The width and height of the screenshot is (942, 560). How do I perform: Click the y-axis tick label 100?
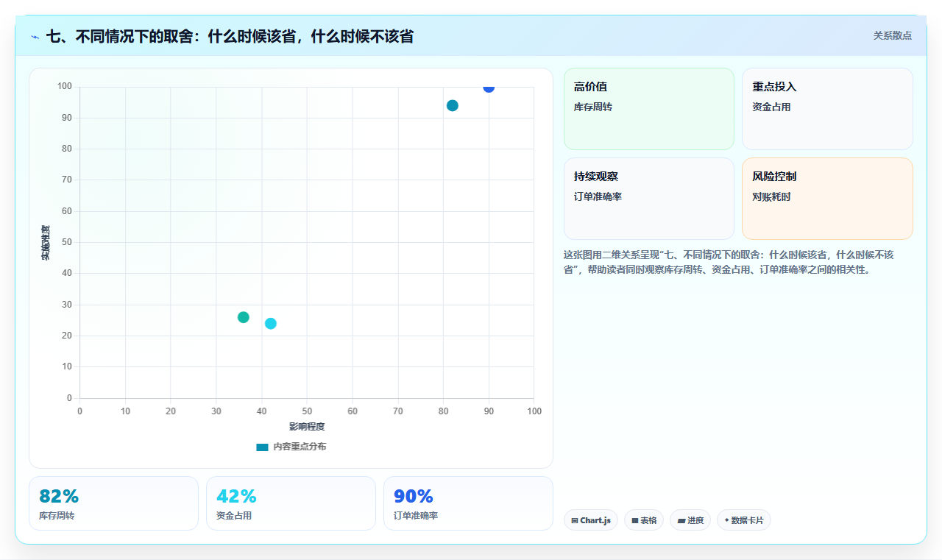pyautogui.click(x=65, y=87)
